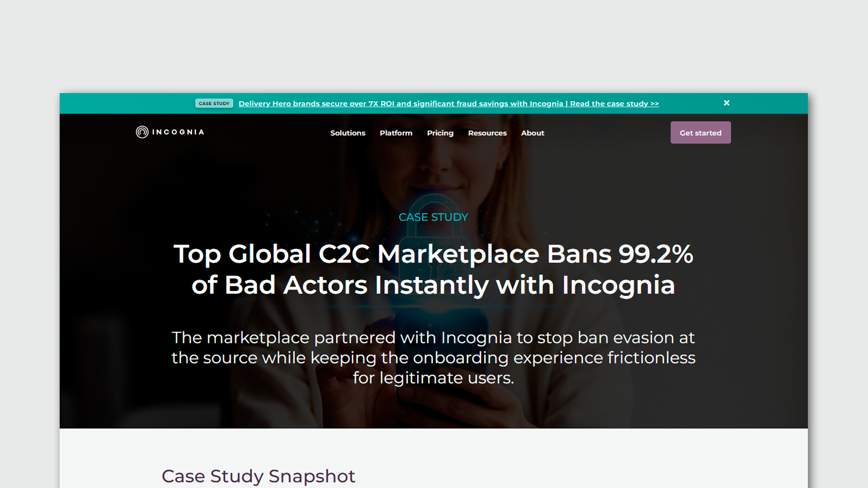The width and height of the screenshot is (868, 488).
Task: Click the main headline about banning bad actors
Action: click(433, 270)
